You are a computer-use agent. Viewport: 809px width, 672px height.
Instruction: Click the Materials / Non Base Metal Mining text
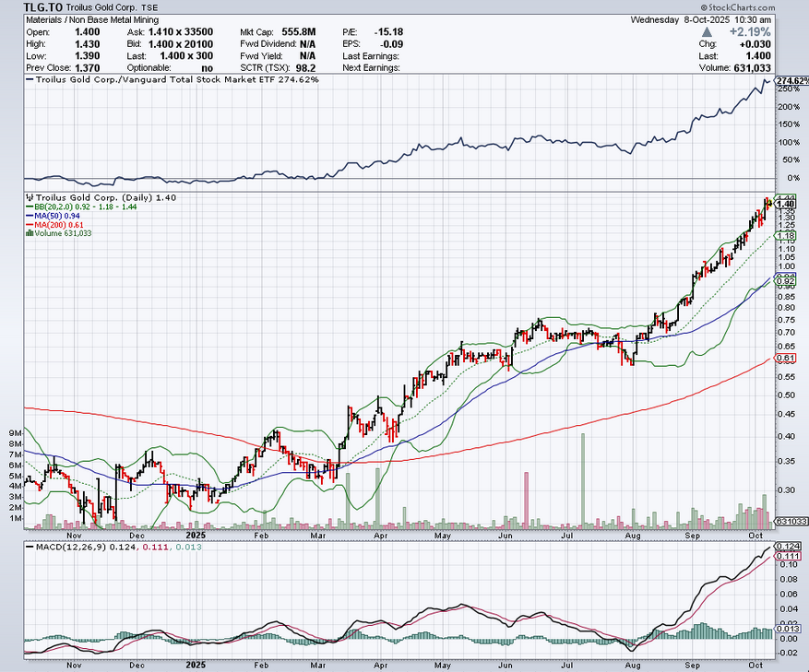(85, 18)
